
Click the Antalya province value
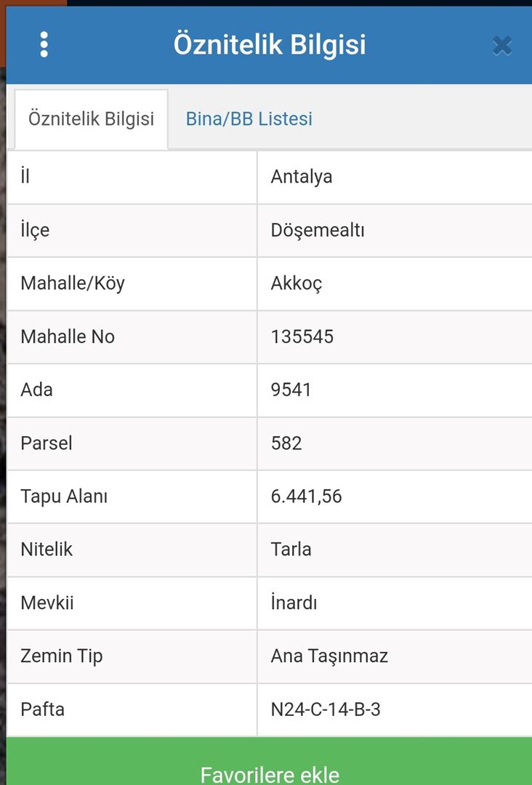click(302, 177)
